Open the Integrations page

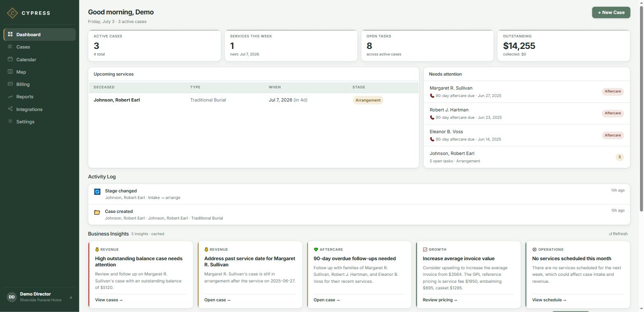(x=39, y=109)
